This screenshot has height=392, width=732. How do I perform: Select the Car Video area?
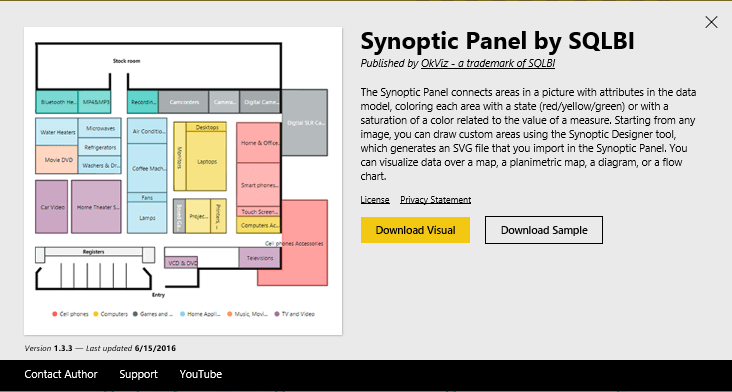(52, 207)
